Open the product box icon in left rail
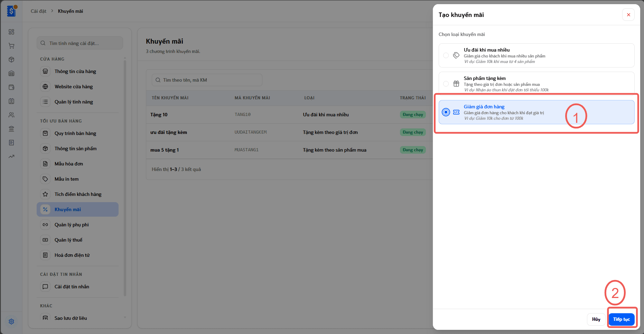The image size is (644, 334). (x=11, y=60)
